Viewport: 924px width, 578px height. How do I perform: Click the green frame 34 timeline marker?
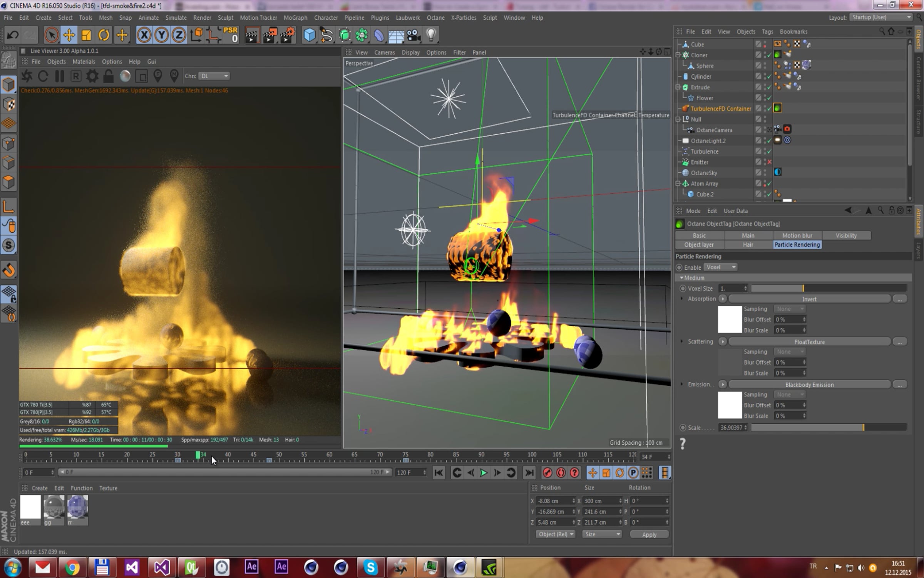coord(198,455)
